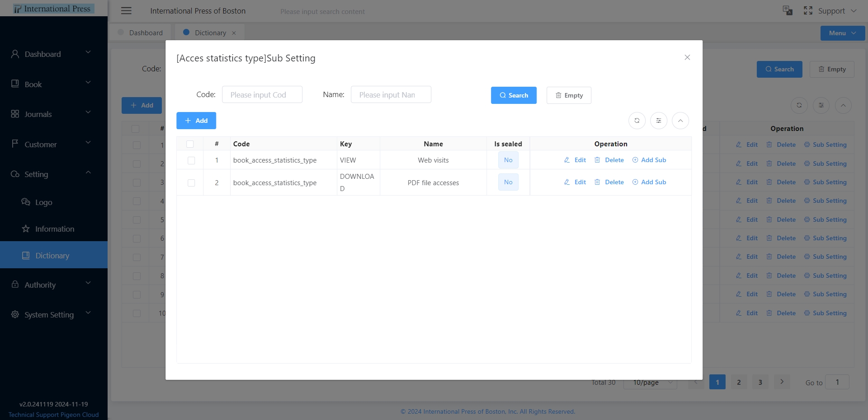Check the box for the Web visits row
This screenshot has width=868, height=420.
coord(191,160)
